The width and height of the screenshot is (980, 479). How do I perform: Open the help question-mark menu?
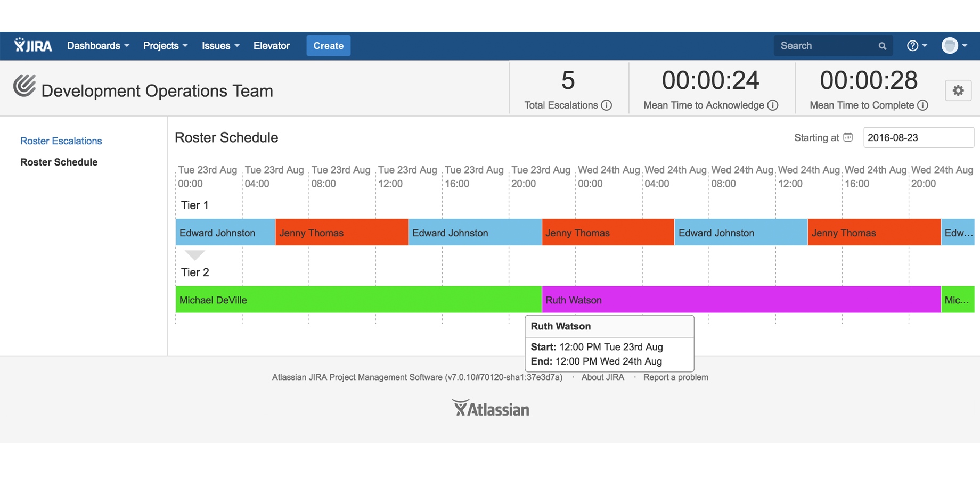(917, 46)
